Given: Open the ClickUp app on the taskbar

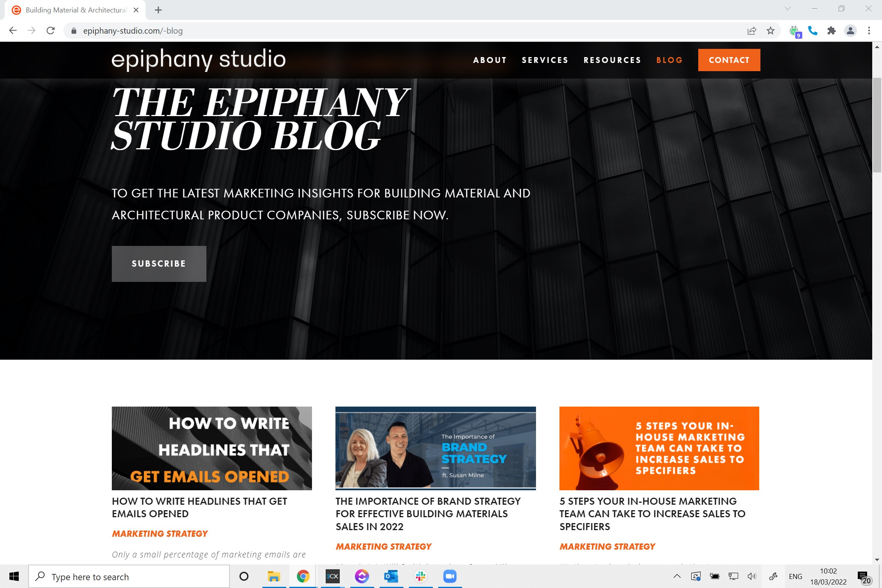Looking at the screenshot, I should (362, 576).
